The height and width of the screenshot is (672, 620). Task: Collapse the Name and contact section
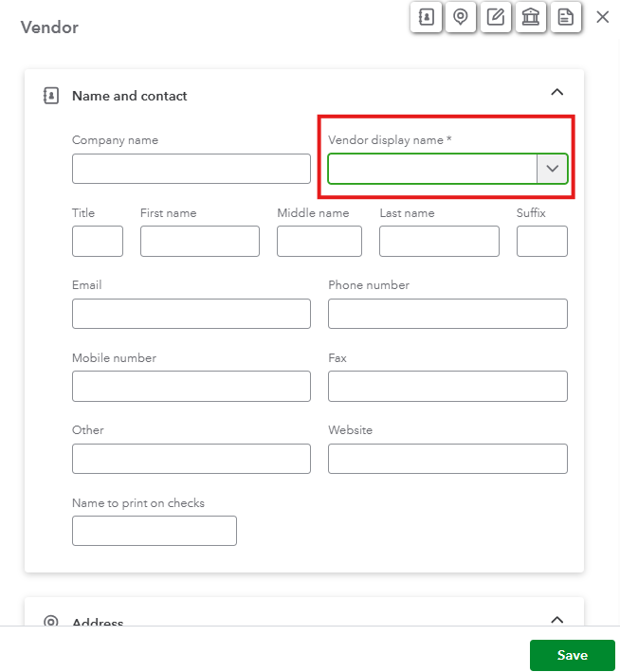tap(556, 92)
